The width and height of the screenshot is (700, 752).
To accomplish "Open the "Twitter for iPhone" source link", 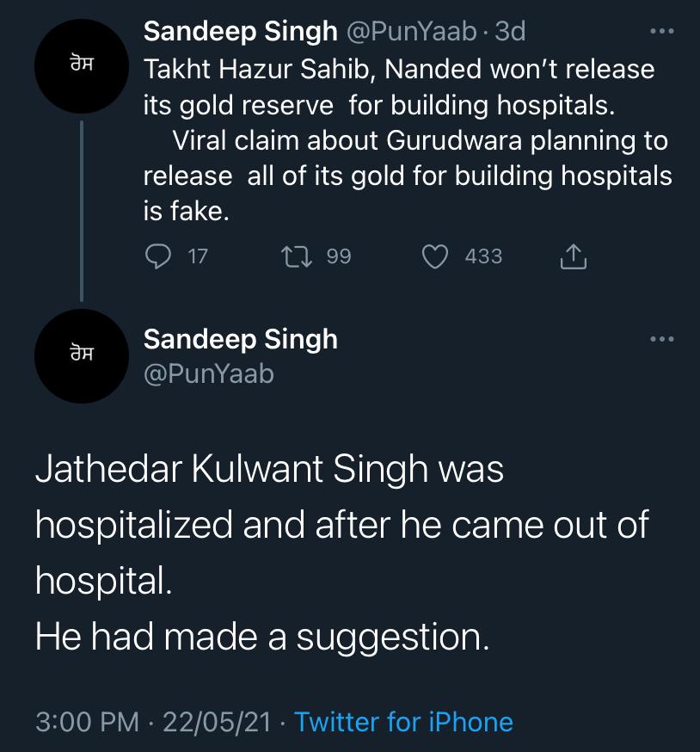I will point(403,722).
